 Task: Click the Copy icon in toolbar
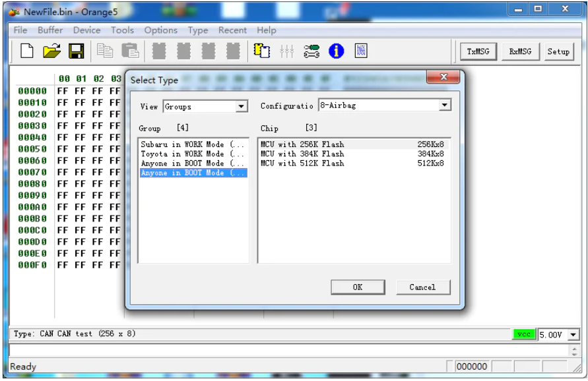(x=105, y=51)
